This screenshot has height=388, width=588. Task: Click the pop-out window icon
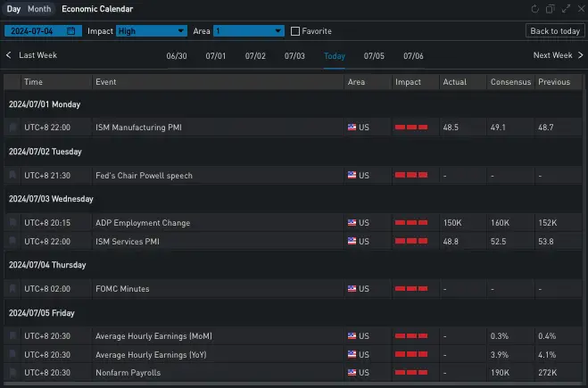coord(550,9)
